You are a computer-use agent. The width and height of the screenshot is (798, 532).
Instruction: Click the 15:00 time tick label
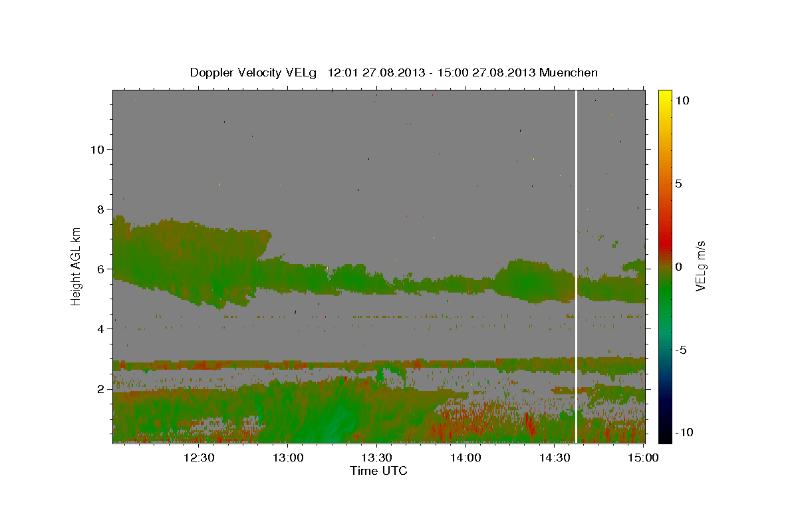pos(644,458)
